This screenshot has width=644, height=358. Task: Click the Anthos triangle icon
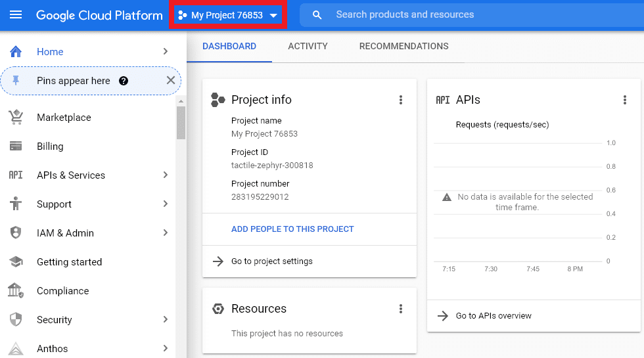click(x=16, y=349)
